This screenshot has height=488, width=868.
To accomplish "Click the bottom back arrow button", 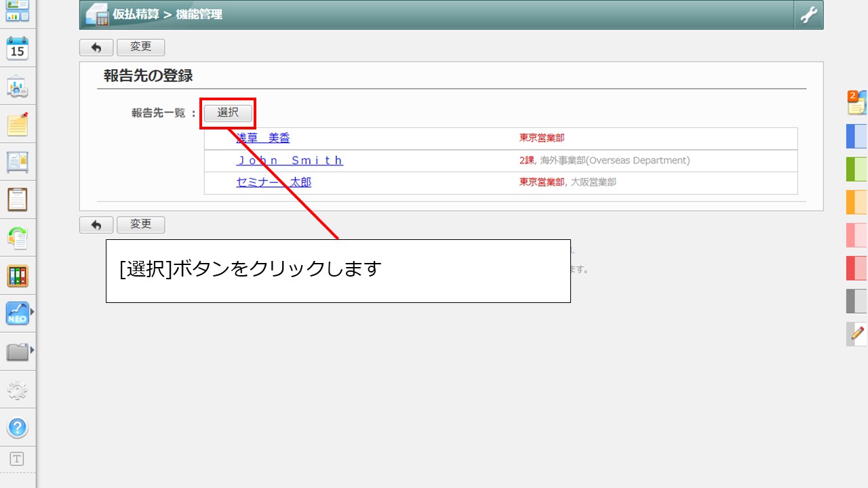I will (x=96, y=224).
